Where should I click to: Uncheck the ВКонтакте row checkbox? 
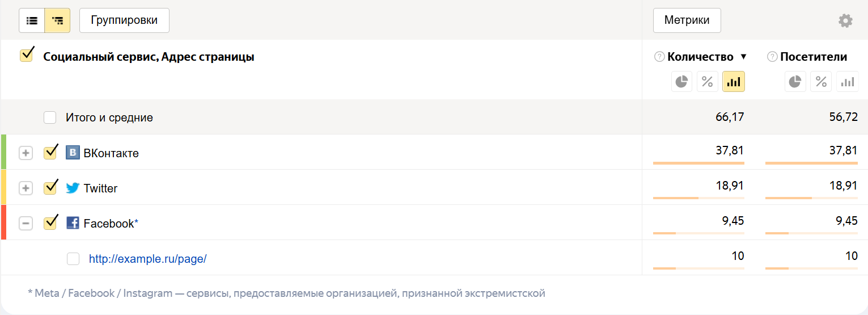coord(50,153)
